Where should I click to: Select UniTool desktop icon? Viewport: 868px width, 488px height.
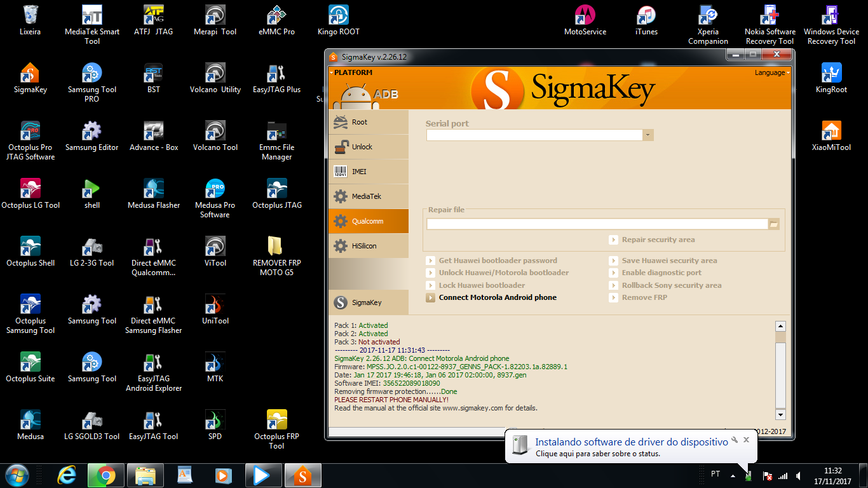215,309
